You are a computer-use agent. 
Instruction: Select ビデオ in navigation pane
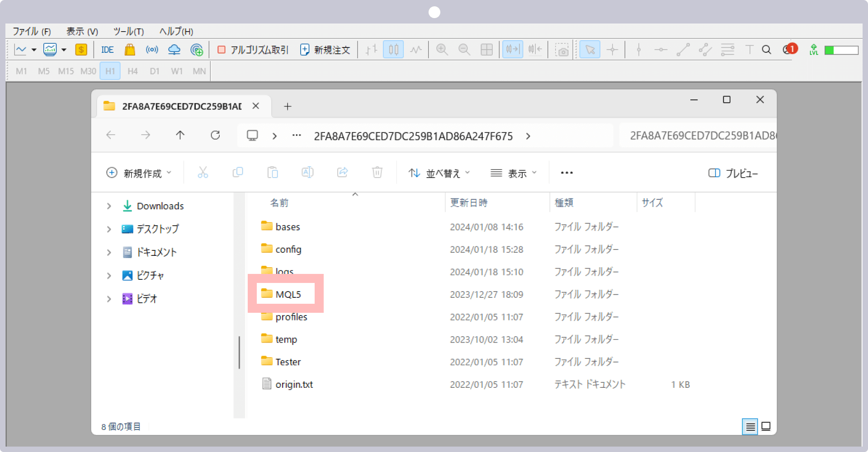[140, 298]
